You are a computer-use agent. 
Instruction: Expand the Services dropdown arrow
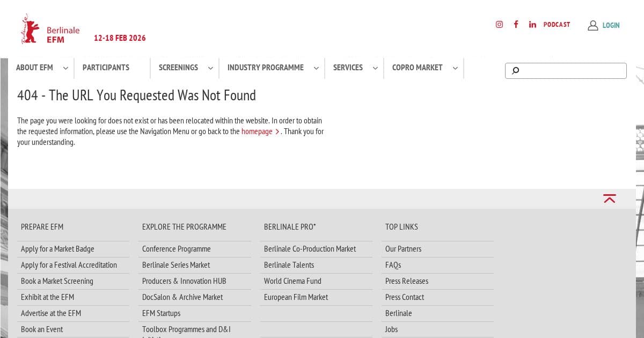click(375, 68)
